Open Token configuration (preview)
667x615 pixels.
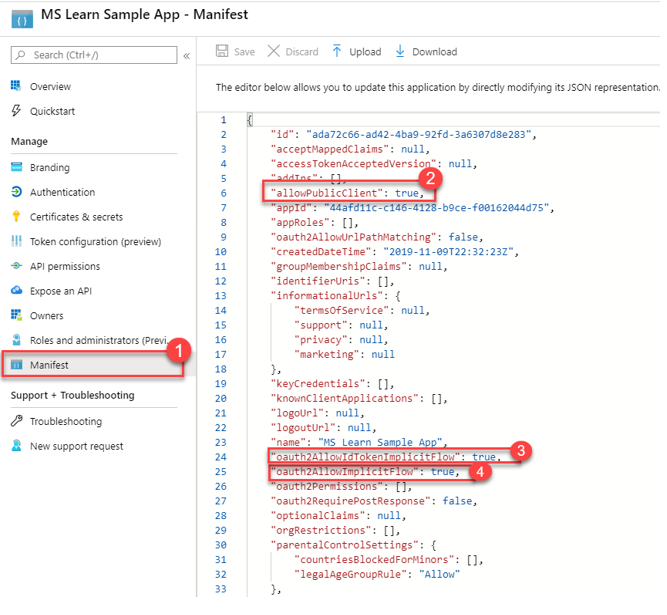95,242
